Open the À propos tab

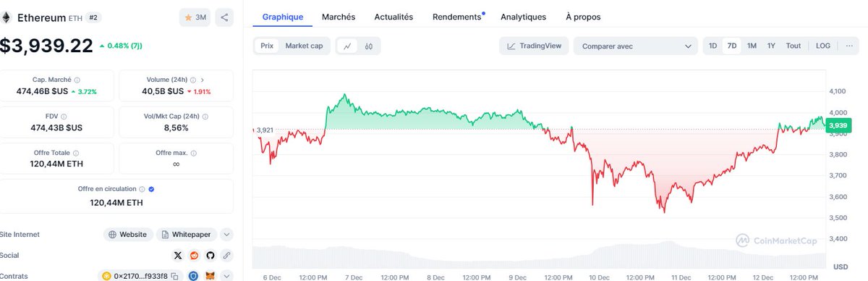(583, 17)
